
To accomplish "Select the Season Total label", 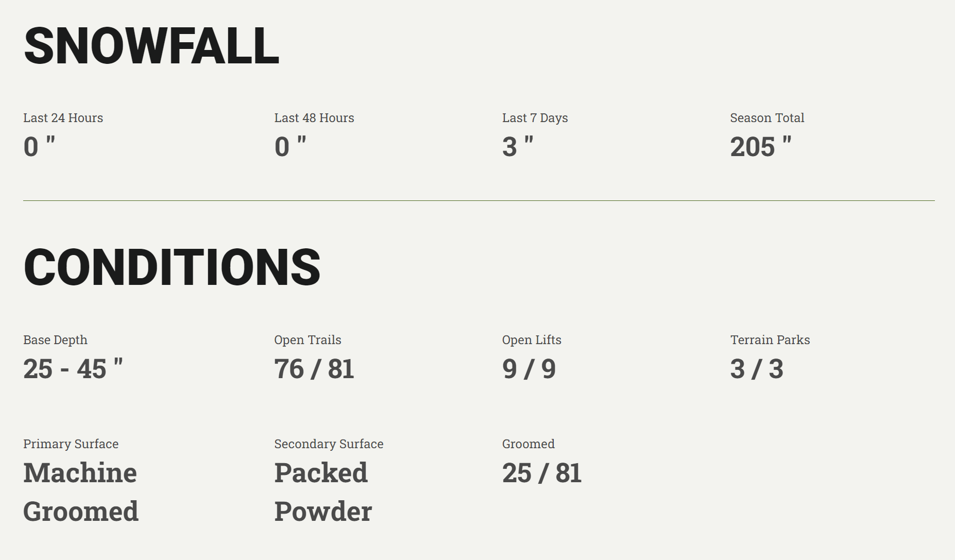I will [767, 118].
